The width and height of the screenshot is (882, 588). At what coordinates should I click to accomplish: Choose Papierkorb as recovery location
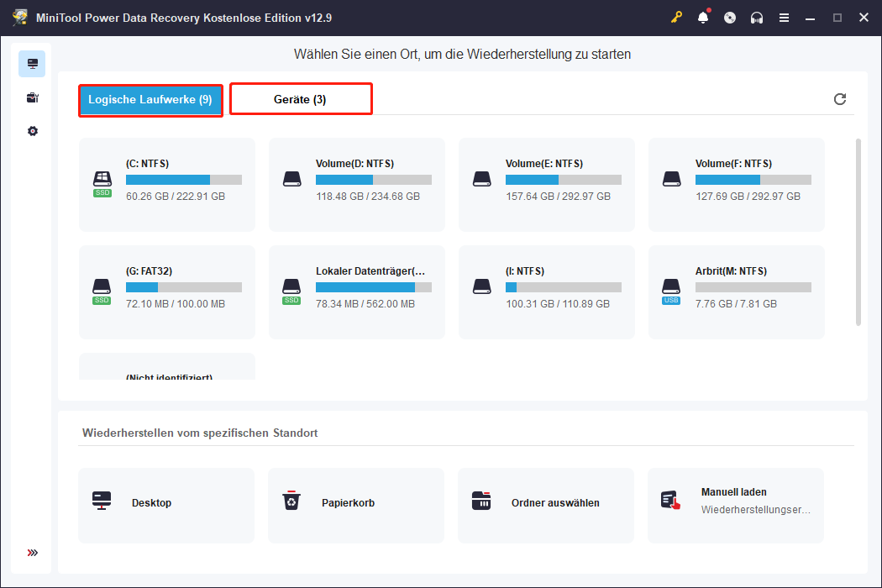point(356,506)
